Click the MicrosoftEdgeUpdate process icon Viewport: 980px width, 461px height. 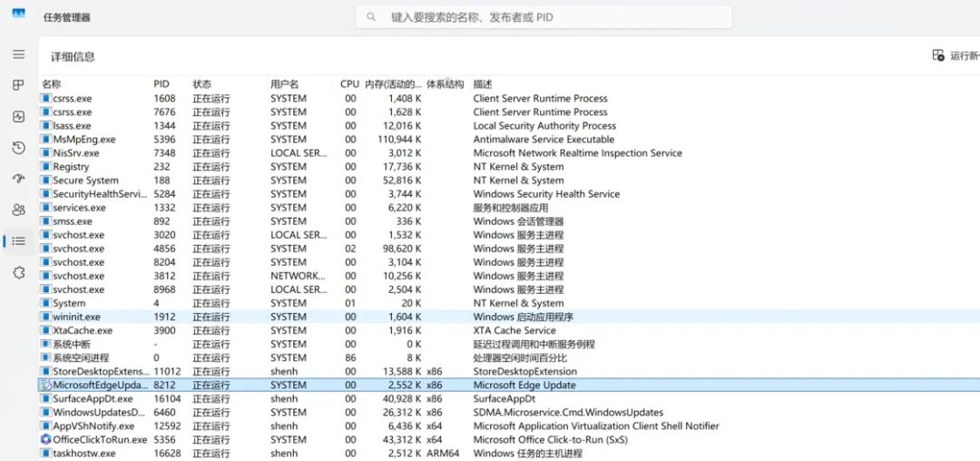45,385
